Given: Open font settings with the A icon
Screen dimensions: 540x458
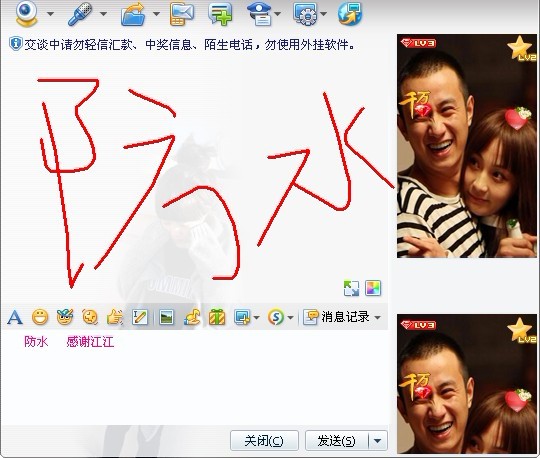Looking at the screenshot, I should point(15,317).
